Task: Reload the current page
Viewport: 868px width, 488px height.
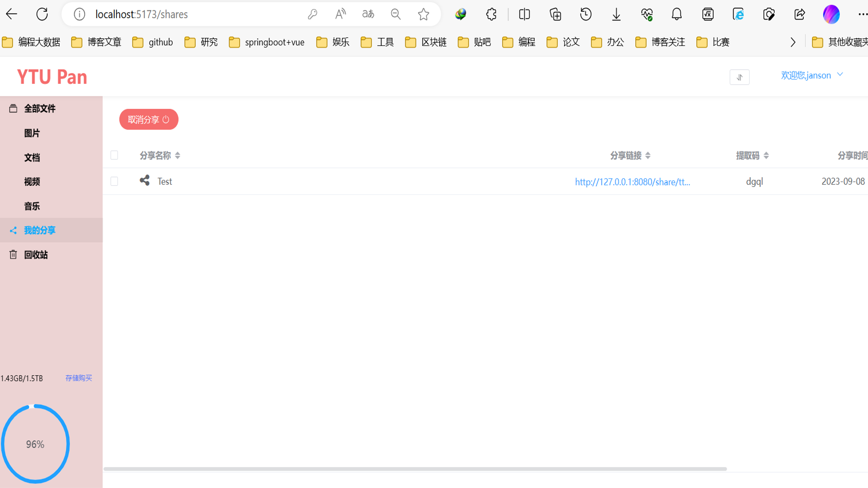Action: tap(42, 14)
